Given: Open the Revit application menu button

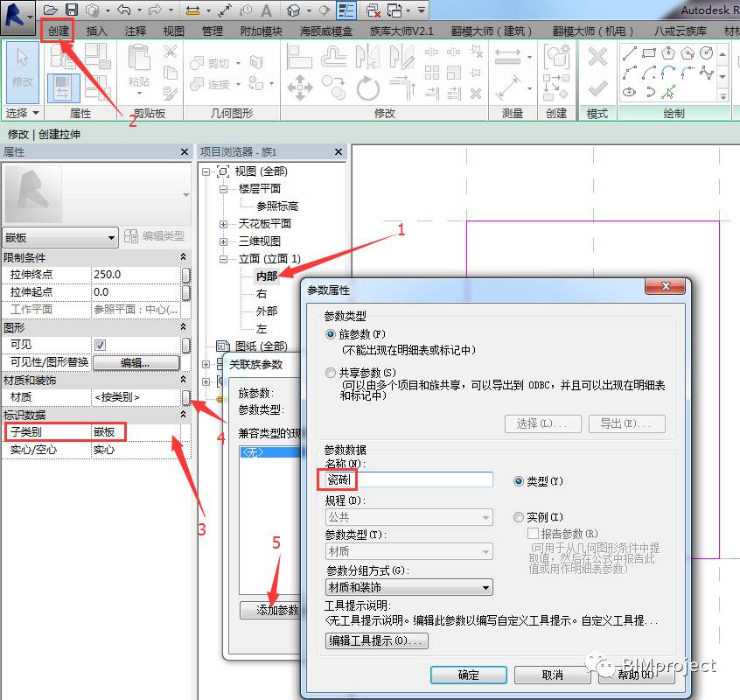Looking at the screenshot, I should pyautogui.click(x=17, y=17).
